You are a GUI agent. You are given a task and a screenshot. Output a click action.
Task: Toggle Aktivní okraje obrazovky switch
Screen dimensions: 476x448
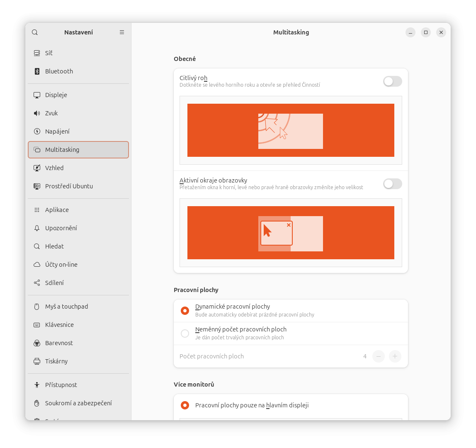[x=393, y=184]
